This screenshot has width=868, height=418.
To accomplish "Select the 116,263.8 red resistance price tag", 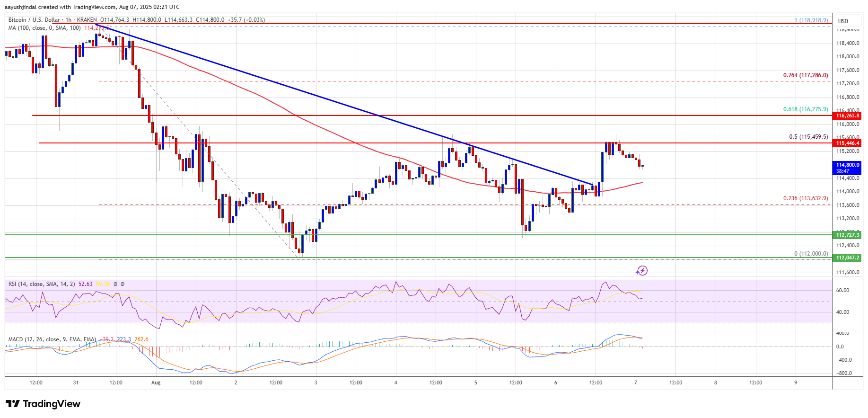I will [x=848, y=116].
